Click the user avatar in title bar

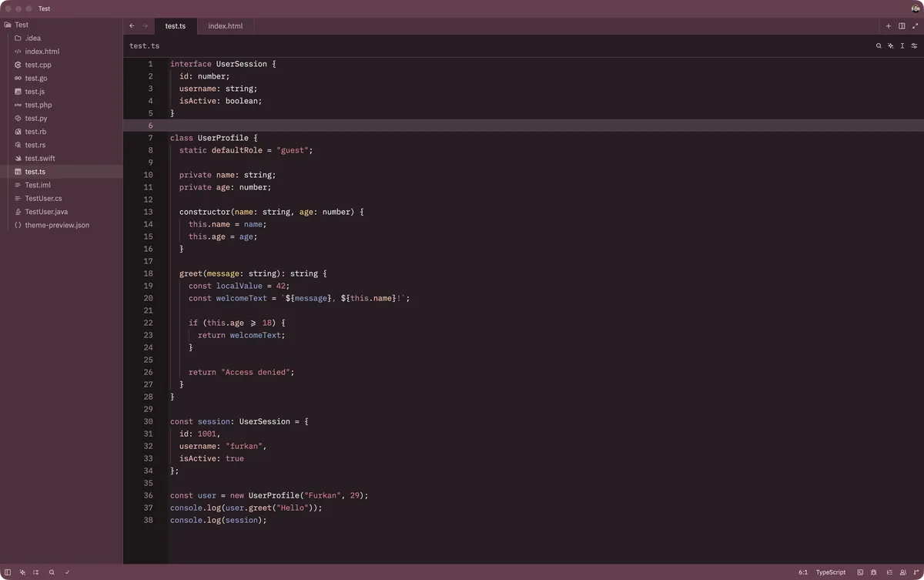[x=916, y=8]
